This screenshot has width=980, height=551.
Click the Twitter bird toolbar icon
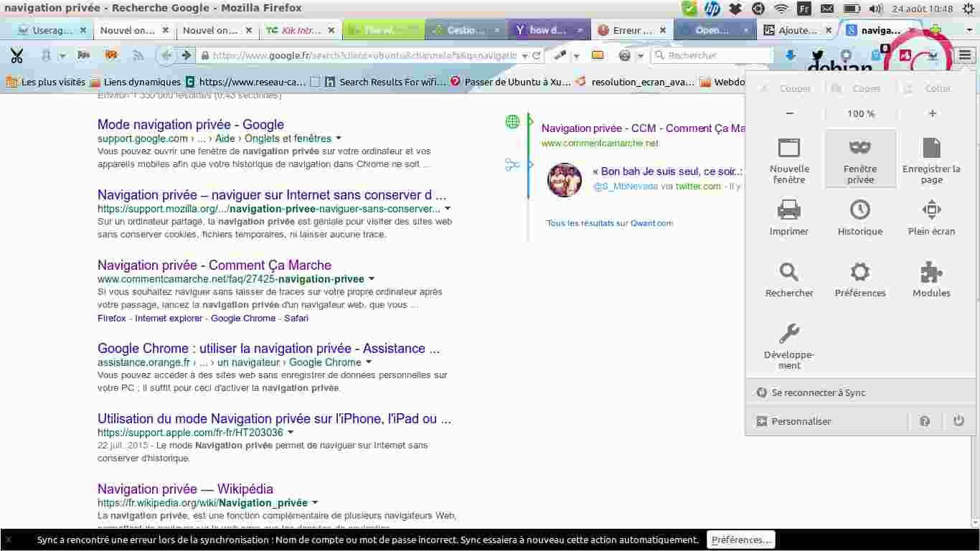[x=818, y=55]
